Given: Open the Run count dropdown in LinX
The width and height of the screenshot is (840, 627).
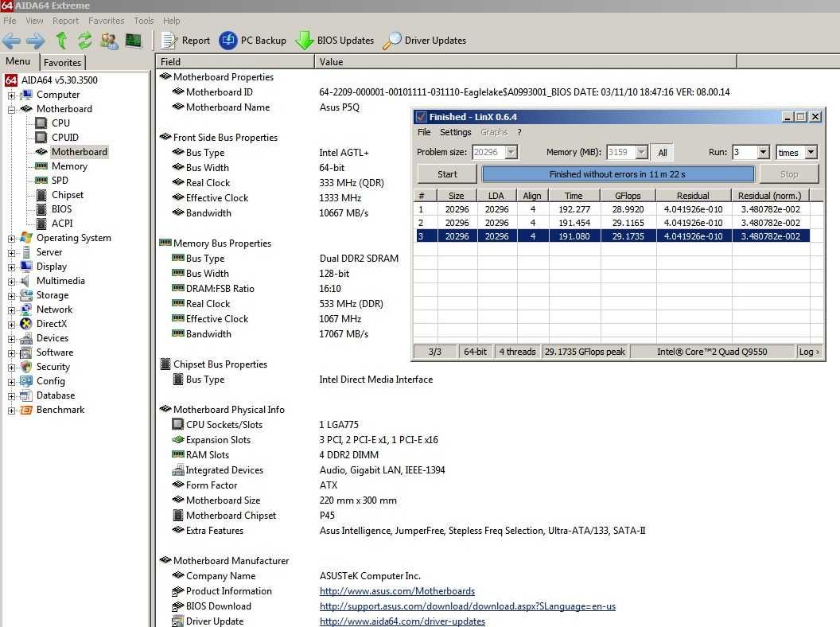Looking at the screenshot, I should pyautogui.click(x=763, y=153).
